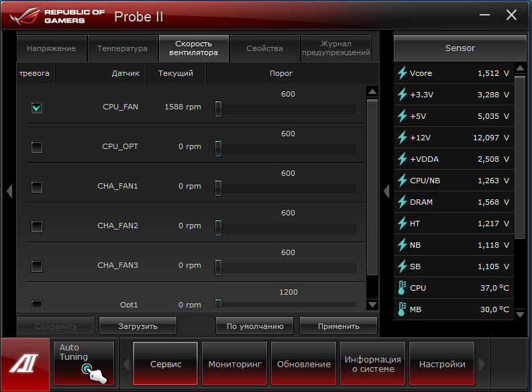Launch Auto Tuning
The image size is (532, 392).
83,364
